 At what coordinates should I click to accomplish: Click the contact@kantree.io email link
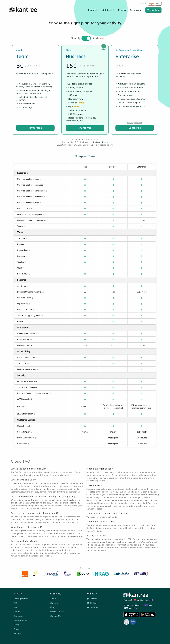(99, 142)
